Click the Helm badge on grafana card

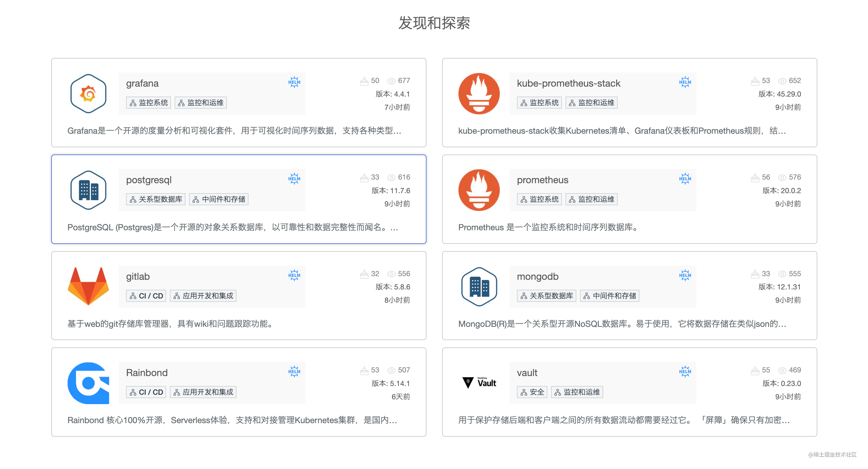click(x=294, y=82)
